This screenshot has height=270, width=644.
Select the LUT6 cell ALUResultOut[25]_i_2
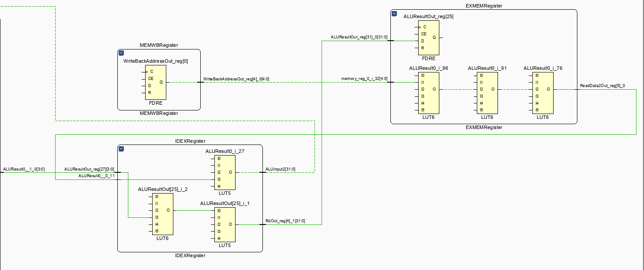tap(162, 213)
